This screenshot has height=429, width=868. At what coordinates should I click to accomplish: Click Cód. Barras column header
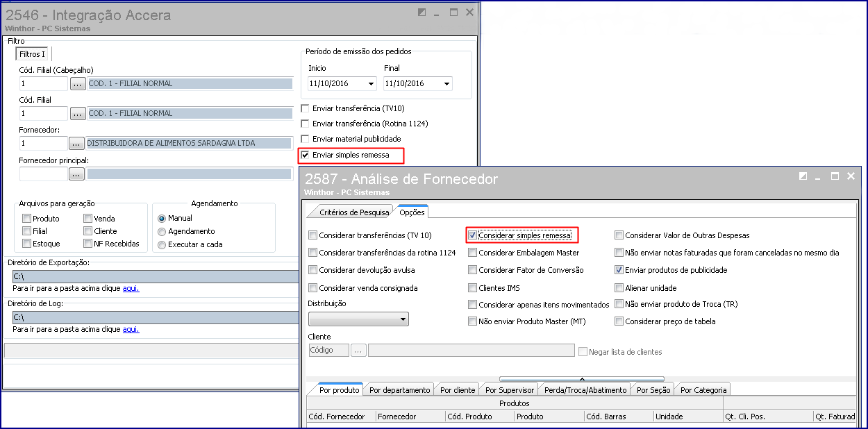tap(619, 417)
